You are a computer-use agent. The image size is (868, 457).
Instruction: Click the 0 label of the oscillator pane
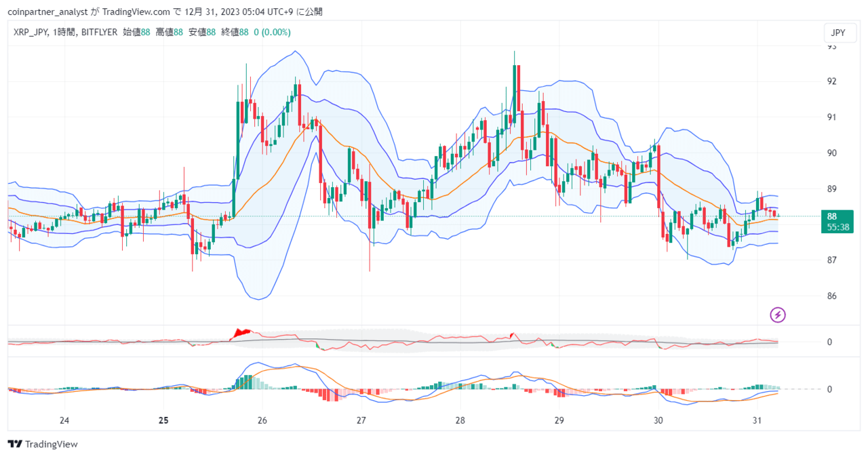(829, 342)
